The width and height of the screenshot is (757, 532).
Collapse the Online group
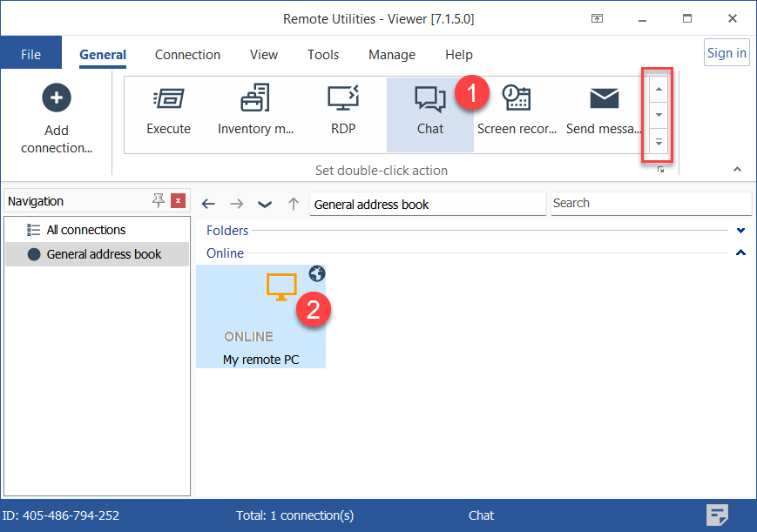point(740,253)
